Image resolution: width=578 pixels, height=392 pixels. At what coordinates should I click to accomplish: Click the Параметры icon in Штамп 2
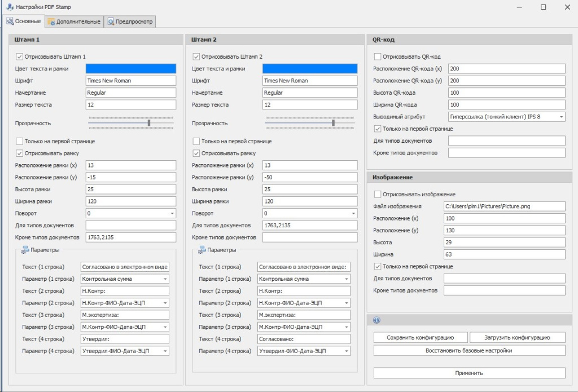coord(202,250)
